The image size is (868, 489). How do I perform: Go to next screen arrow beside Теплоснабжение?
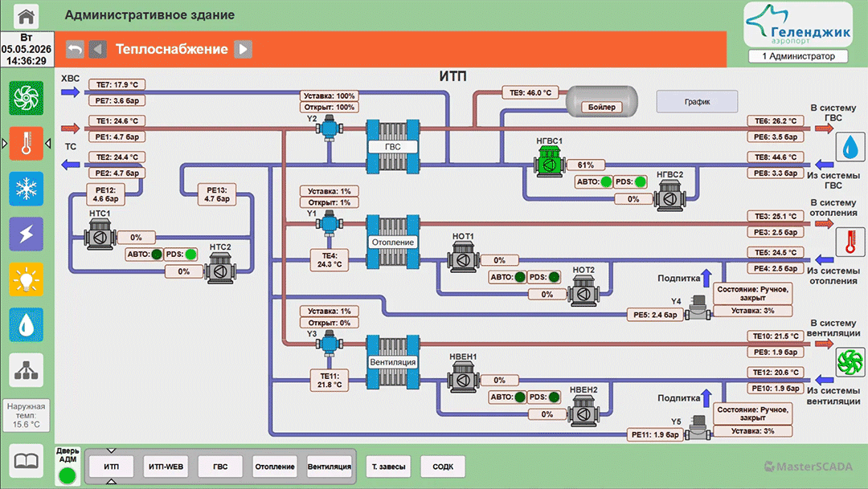point(243,49)
